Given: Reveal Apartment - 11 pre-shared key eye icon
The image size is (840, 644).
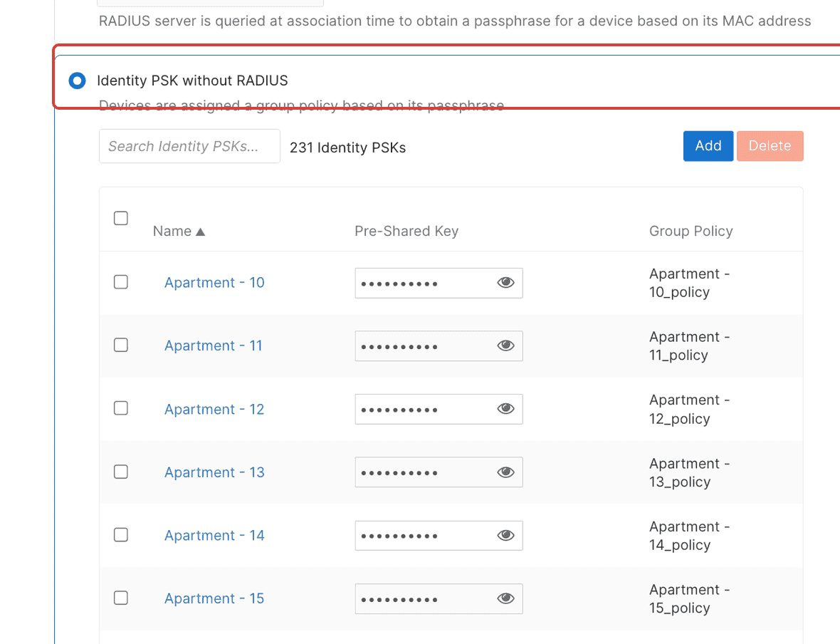Looking at the screenshot, I should pyautogui.click(x=505, y=346).
